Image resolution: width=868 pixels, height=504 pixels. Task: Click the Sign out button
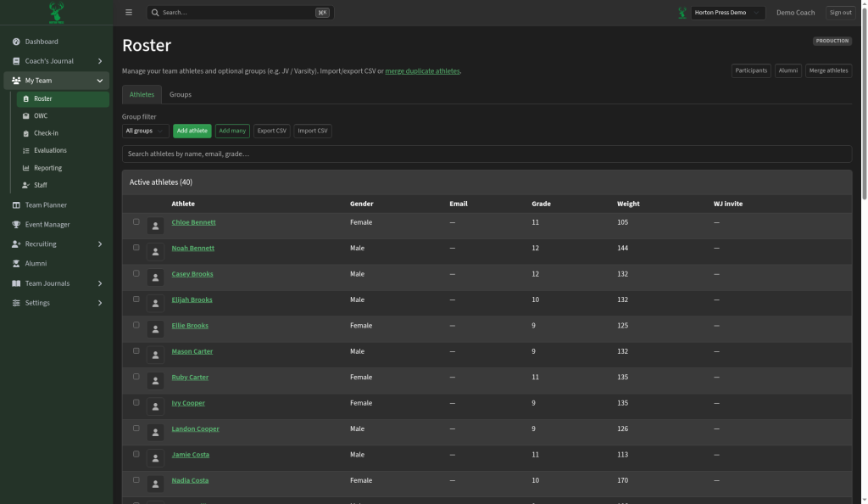[840, 13]
